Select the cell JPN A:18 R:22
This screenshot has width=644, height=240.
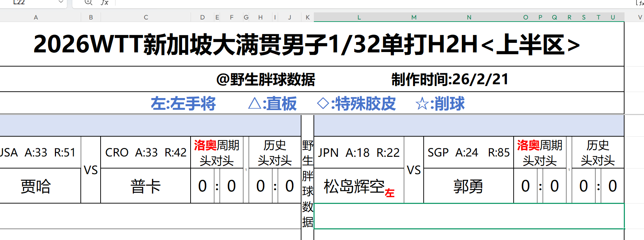click(359, 152)
